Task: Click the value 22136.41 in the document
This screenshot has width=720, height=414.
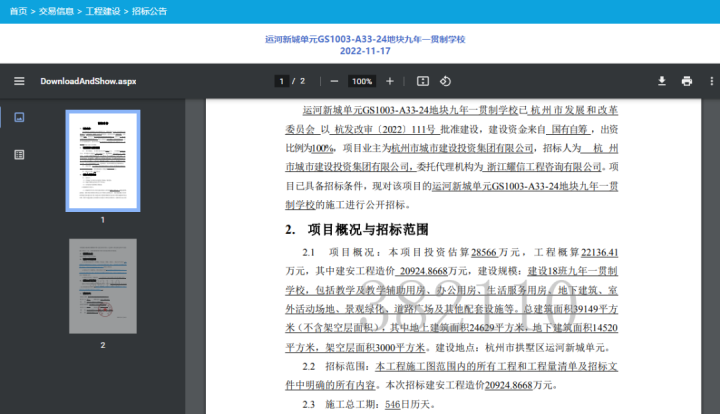Action: coord(599,252)
